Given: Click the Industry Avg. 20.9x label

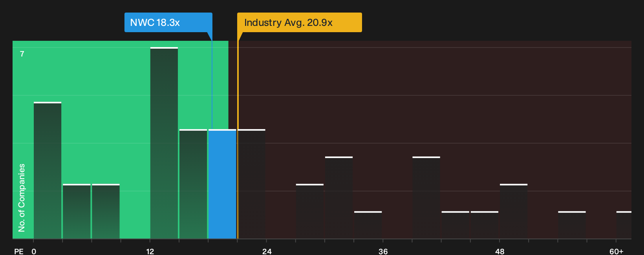Looking at the screenshot, I should click(299, 22).
